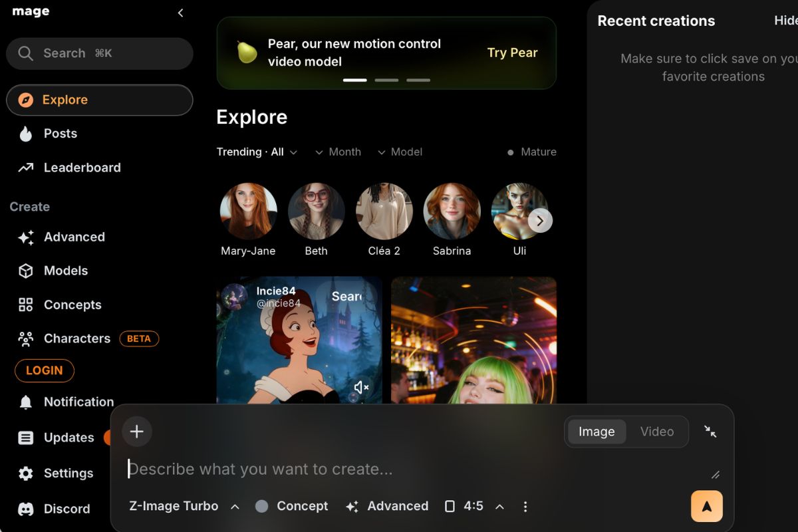This screenshot has width=798, height=532.
Task: Collapse the left sidebar with the chevron
Action: click(x=180, y=13)
